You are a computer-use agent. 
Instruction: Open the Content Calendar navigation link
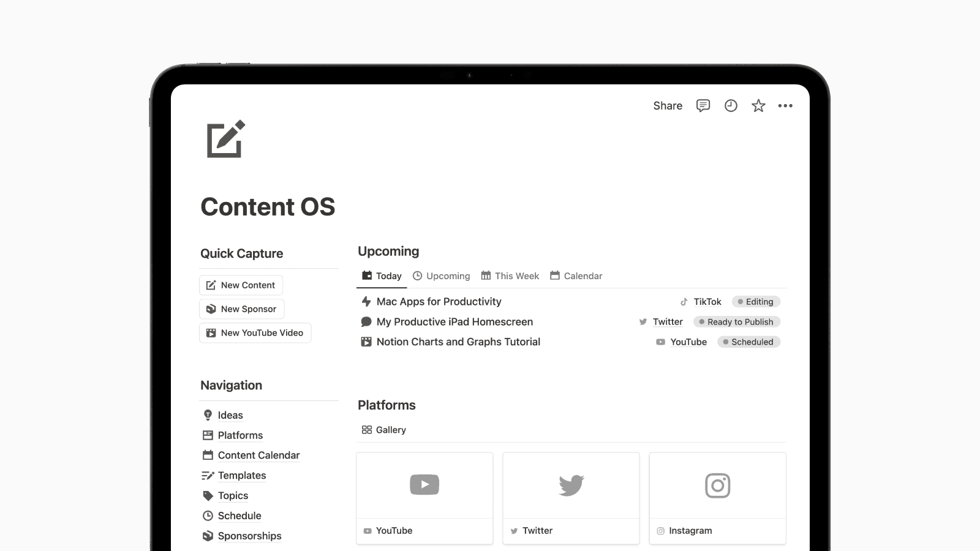tap(258, 455)
